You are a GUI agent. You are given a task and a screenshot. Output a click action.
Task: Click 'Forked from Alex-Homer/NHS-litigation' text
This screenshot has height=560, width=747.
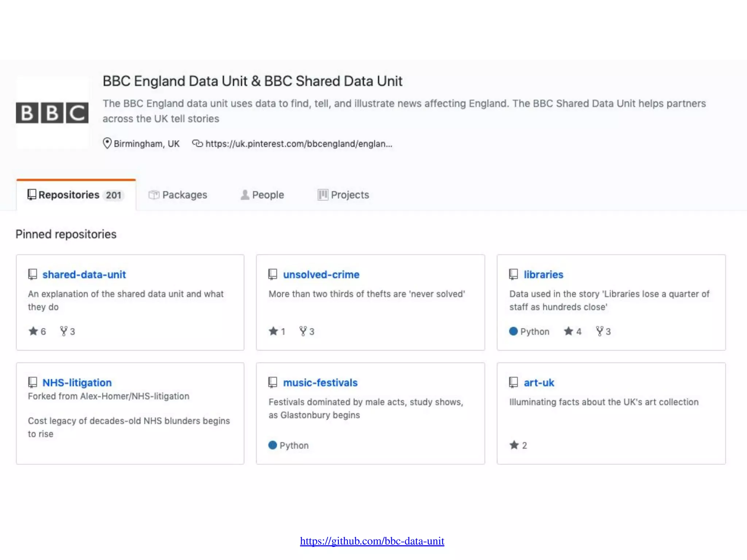click(109, 396)
